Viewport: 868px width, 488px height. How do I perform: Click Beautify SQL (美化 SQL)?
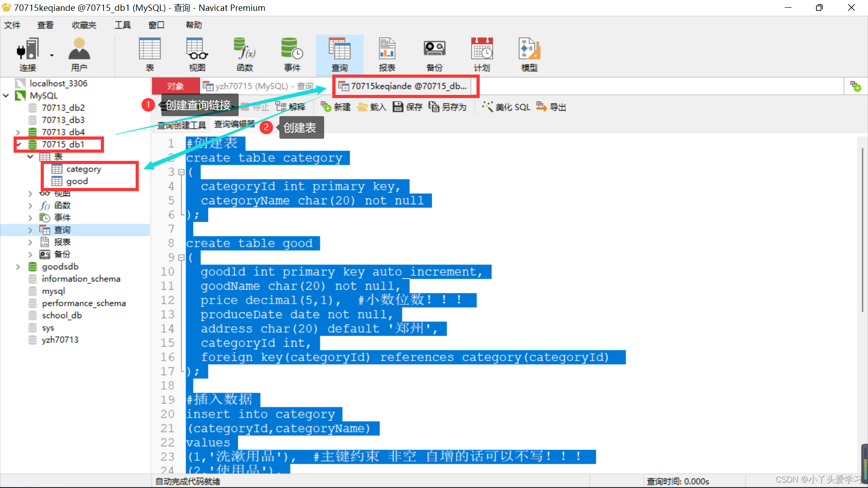point(506,107)
